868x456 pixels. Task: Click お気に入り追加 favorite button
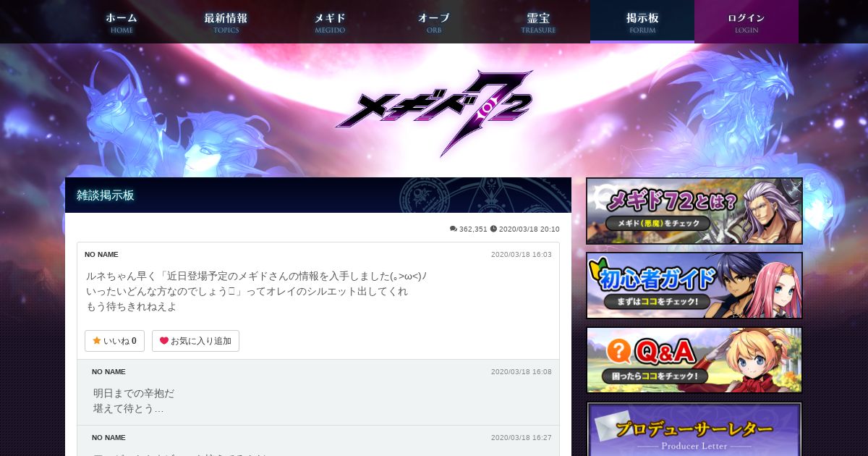(x=195, y=341)
